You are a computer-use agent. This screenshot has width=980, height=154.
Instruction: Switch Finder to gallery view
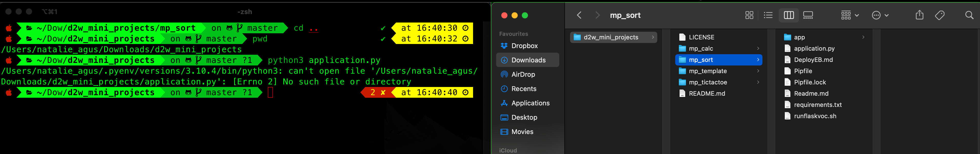pyautogui.click(x=808, y=15)
